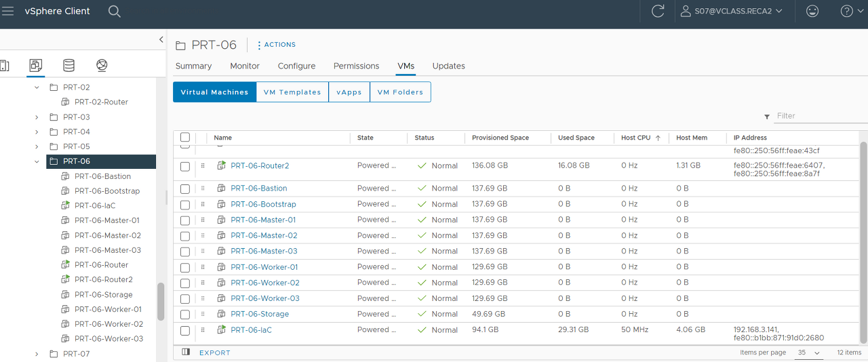Open the hamburger main menu

8,11
